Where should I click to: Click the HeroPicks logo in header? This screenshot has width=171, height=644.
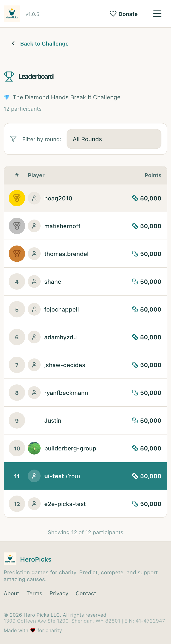click(x=12, y=14)
